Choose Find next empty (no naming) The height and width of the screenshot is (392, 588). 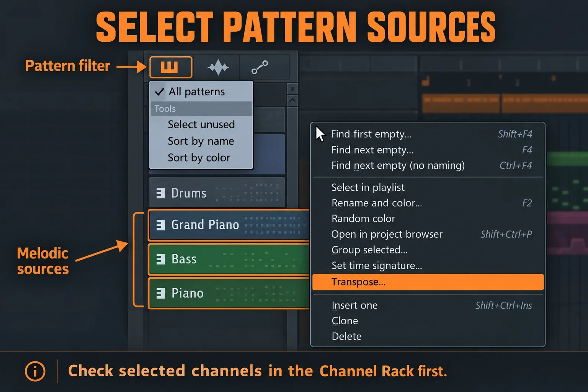(x=428, y=165)
